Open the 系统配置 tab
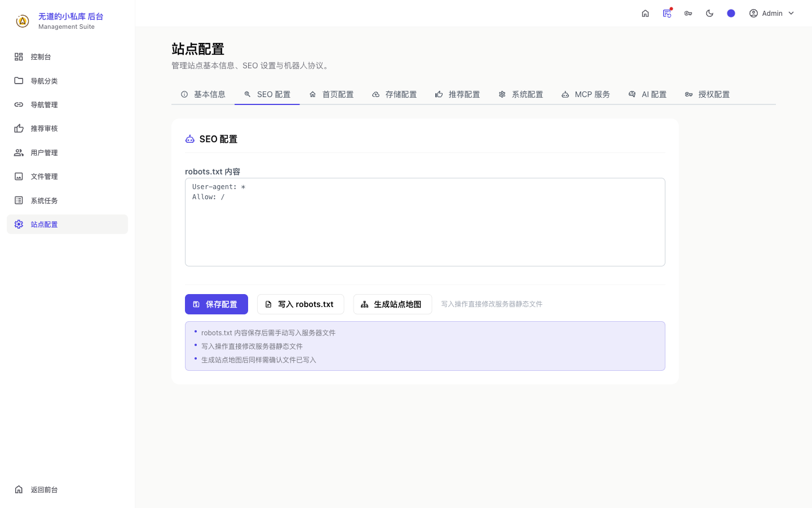The height and width of the screenshot is (508, 812). tap(521, 94)
